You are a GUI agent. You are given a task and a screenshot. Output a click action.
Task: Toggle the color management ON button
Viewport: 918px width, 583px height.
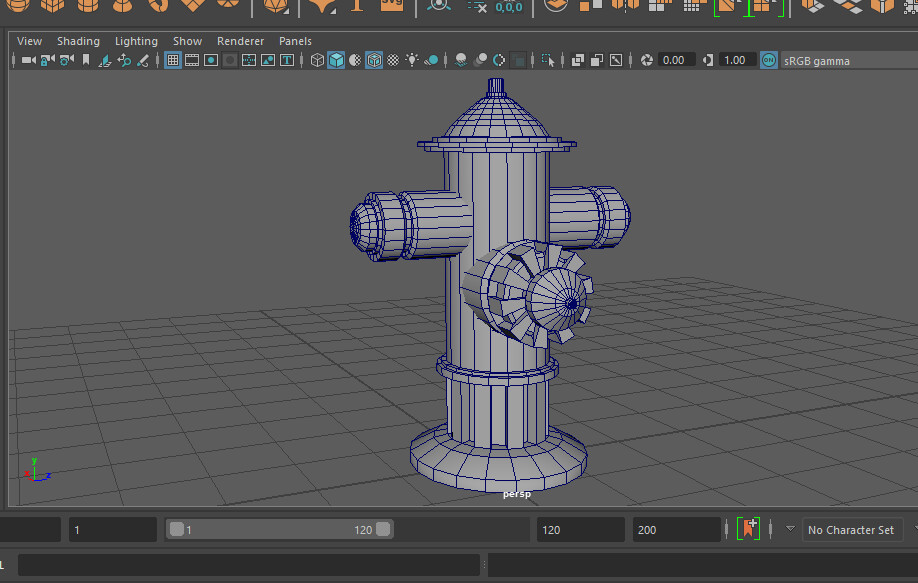click(x=768, y=60)
